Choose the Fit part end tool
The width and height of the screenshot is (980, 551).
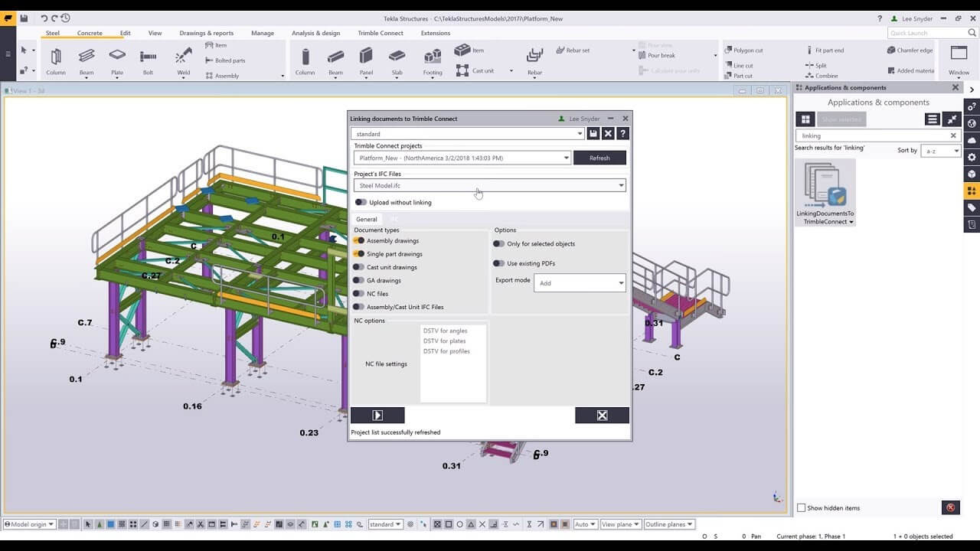tap(825, 51)
